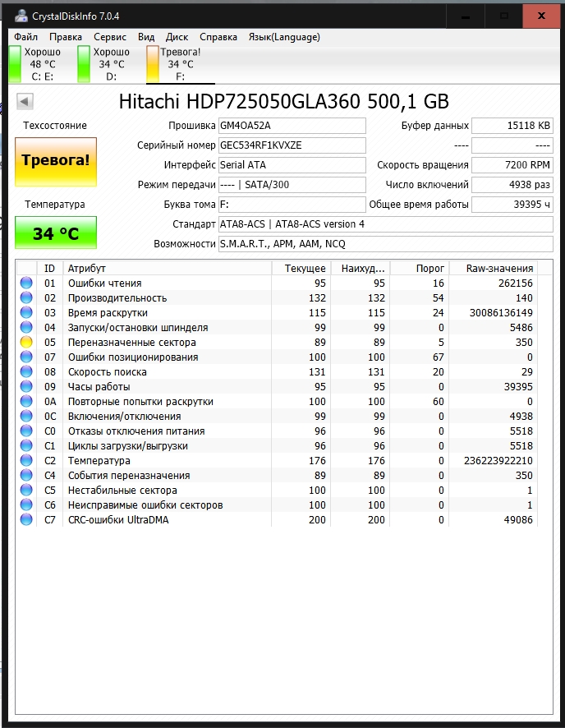Select the yellow alarm icon for drive F:
Image resolution: width=565 pixels, height=728 pixels.
coord(153,64)
